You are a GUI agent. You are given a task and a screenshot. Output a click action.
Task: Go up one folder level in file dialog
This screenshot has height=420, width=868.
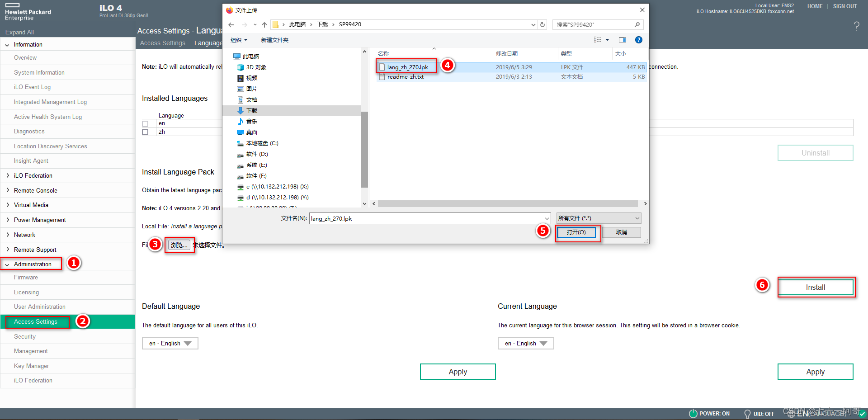264,24
